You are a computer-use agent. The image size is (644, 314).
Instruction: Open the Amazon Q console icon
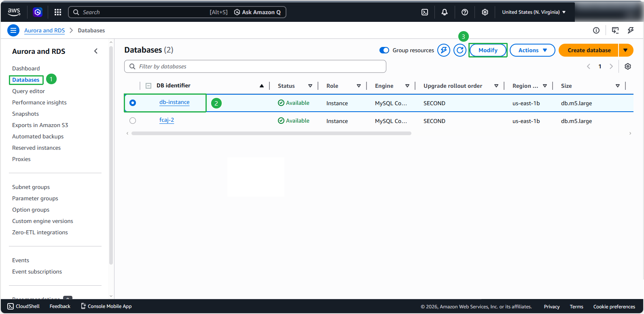pos(38,12)
